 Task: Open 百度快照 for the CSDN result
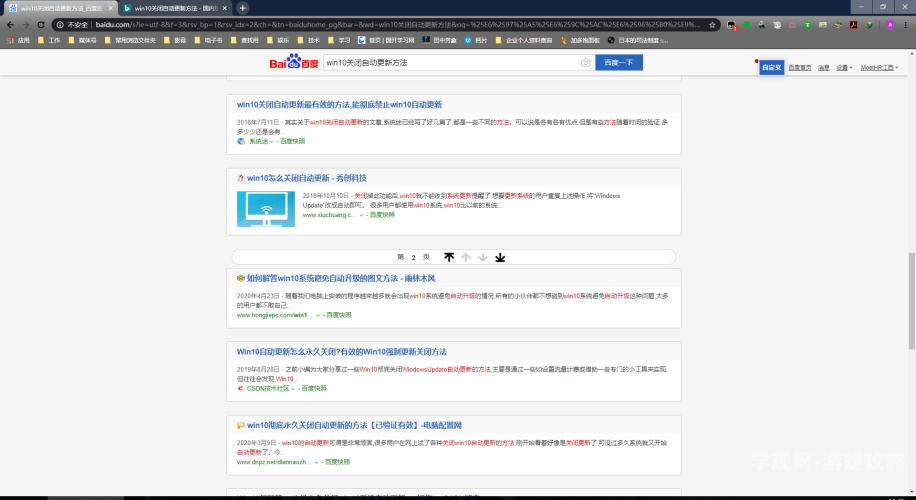pos(314,388)
